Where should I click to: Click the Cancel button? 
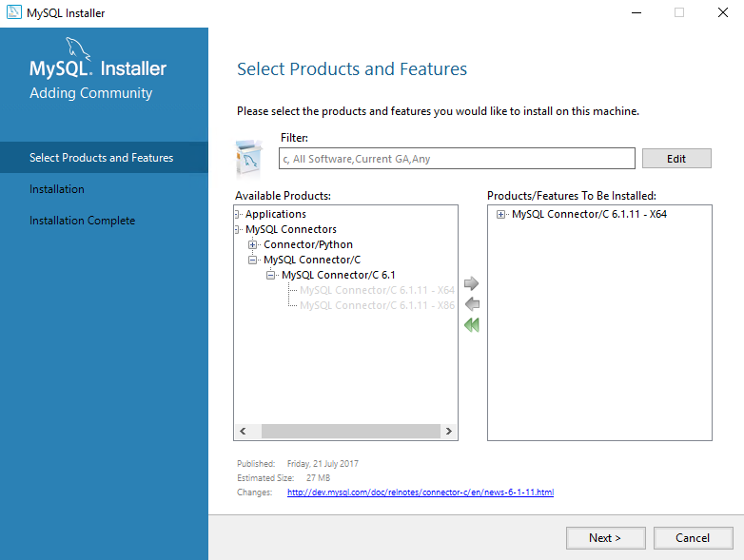693,538
